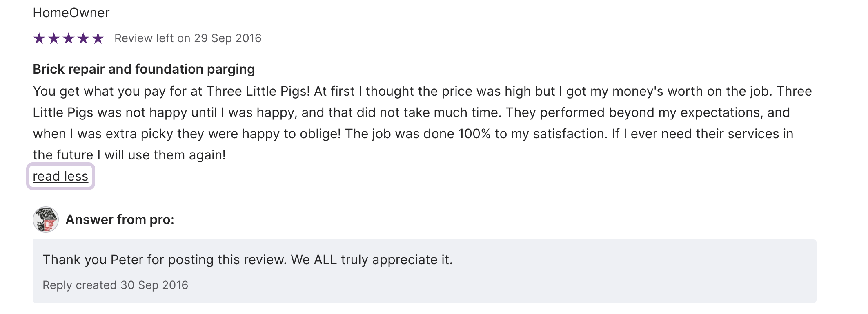868x314 pixels.
Task: Click the third purple rating star
Action: [69, 38]
